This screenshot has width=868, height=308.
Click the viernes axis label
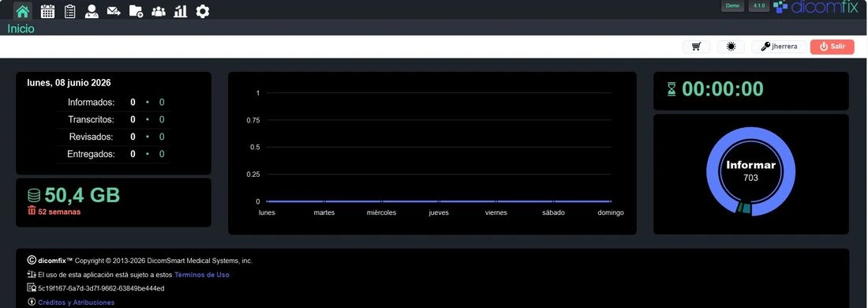coord(496,212)
